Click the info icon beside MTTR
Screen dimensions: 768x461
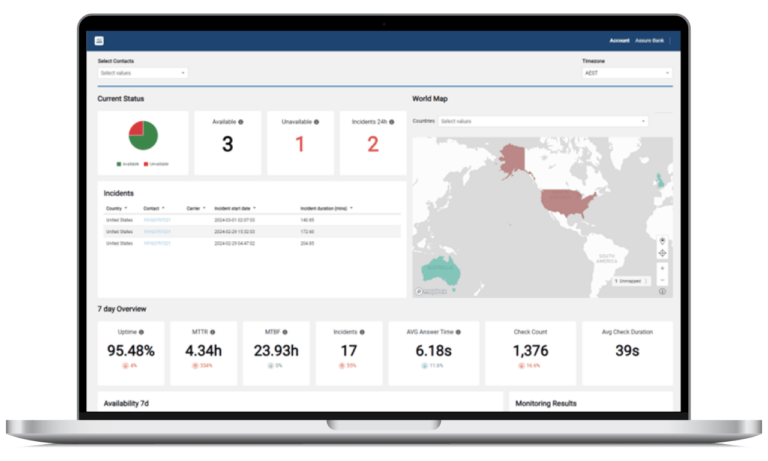point(213,332)
